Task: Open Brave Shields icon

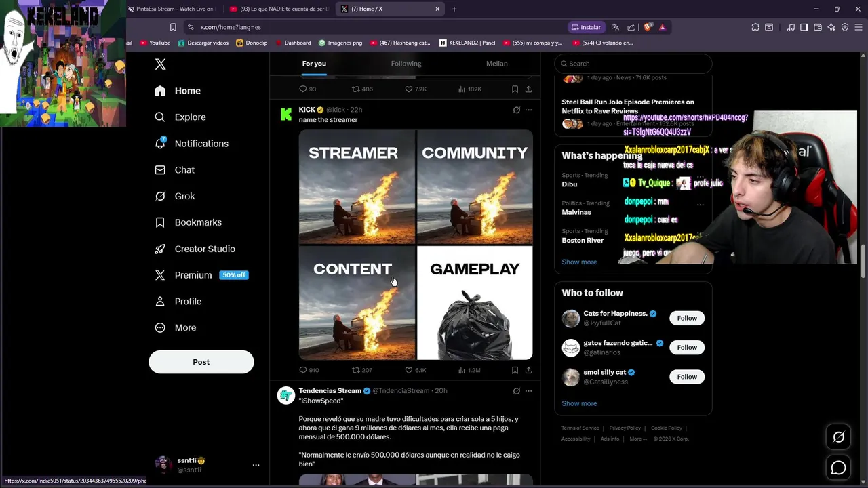Action: [648, 27]
